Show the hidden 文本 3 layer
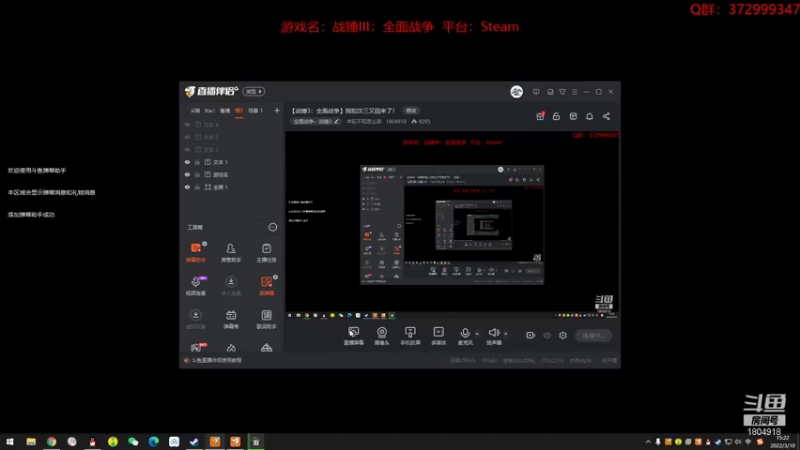The width and height of the screenshot is (800, 450). (x=187, y=137)
